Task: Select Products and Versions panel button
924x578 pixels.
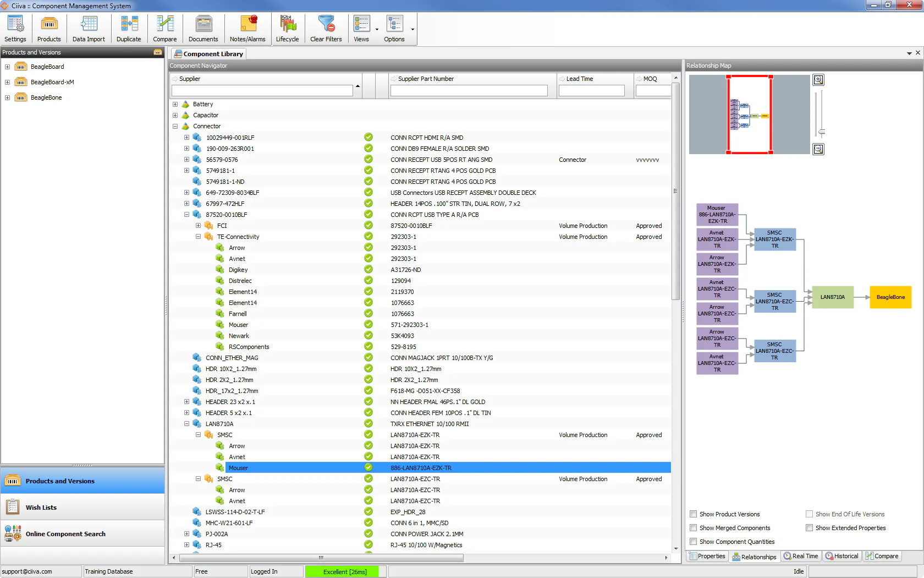Action: [82, 481]
